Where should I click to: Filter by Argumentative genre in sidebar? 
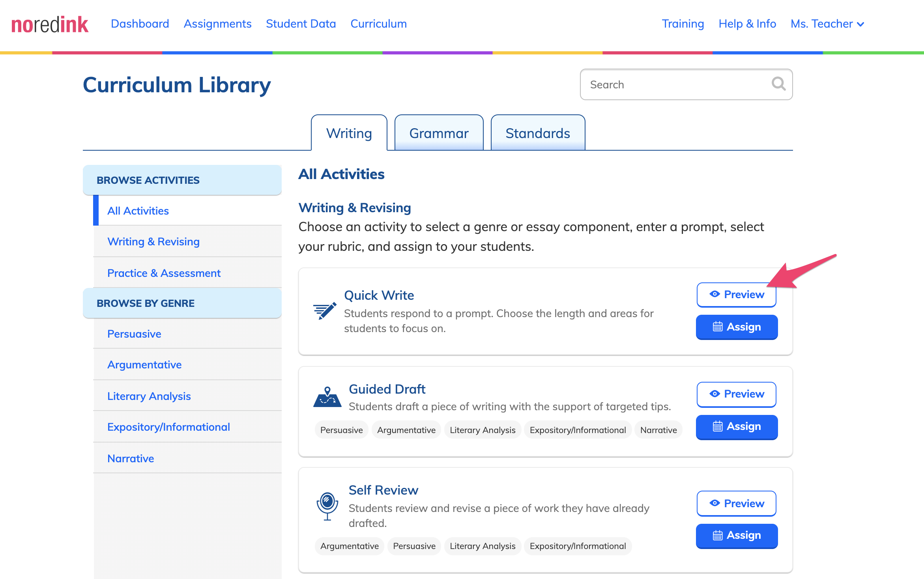pos(188,364)
